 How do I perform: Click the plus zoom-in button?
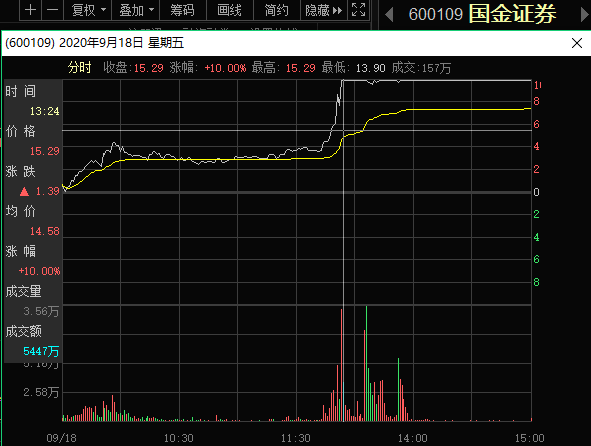click(31, 10)
